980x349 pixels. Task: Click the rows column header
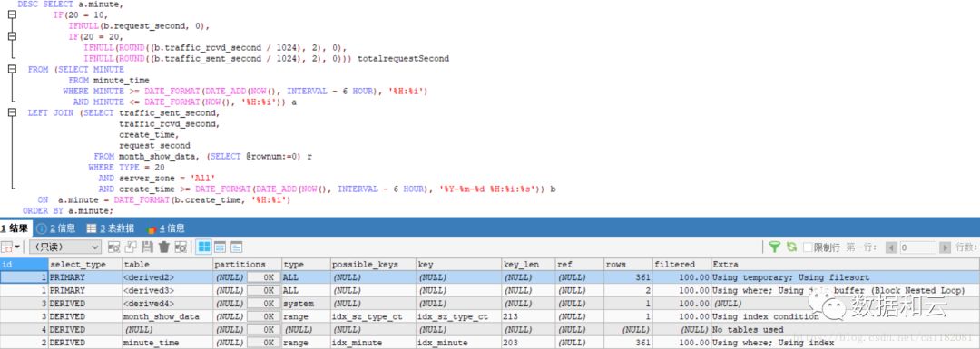tap(628, 264)
